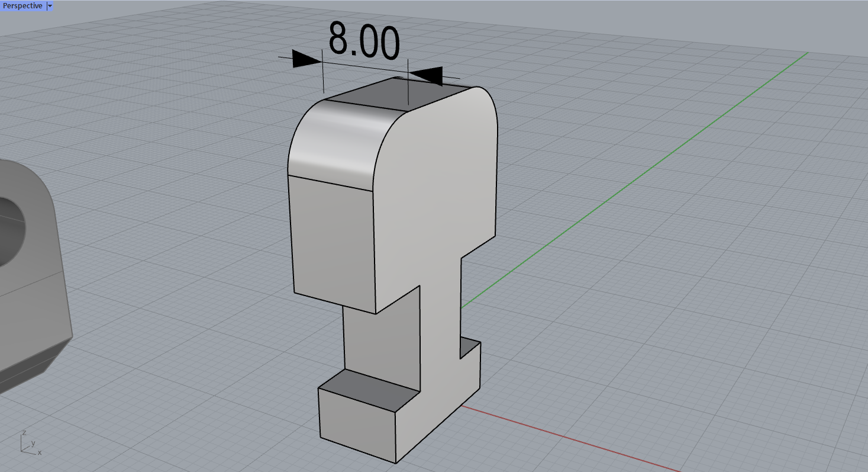Select the front upper face below the fillet
Screen dimensions: 868x472
point(333,243)
